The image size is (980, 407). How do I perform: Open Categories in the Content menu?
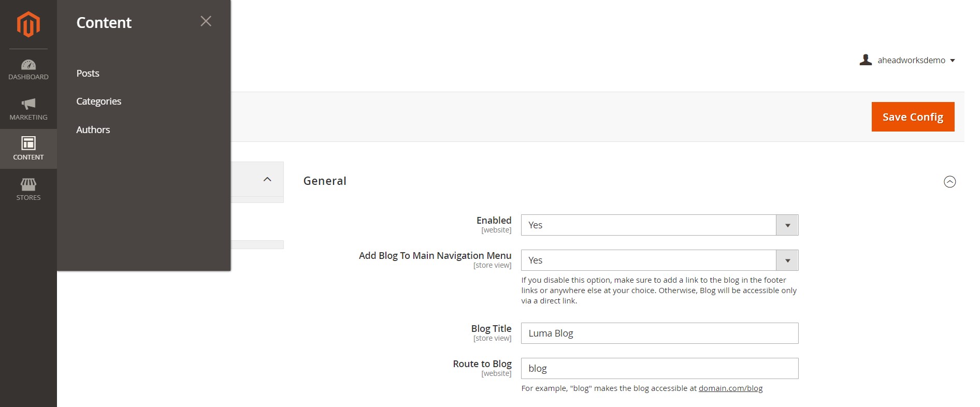(x=98, y=101)
